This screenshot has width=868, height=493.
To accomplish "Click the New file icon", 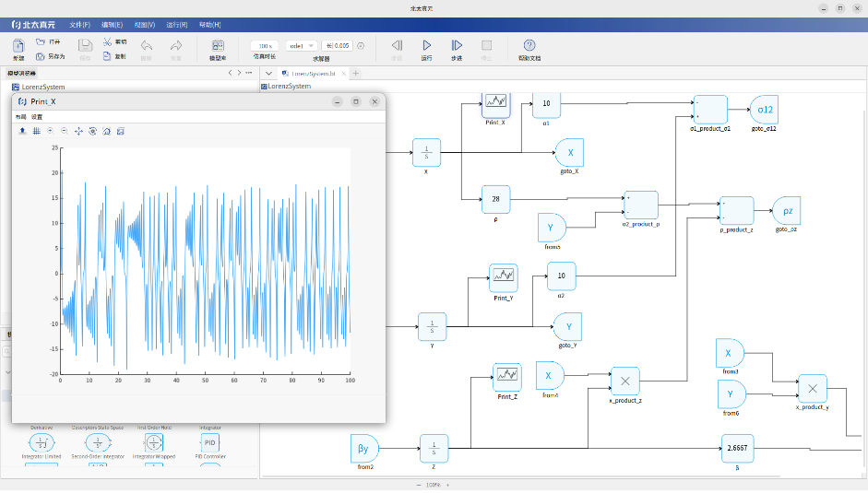I will [18, 45].
